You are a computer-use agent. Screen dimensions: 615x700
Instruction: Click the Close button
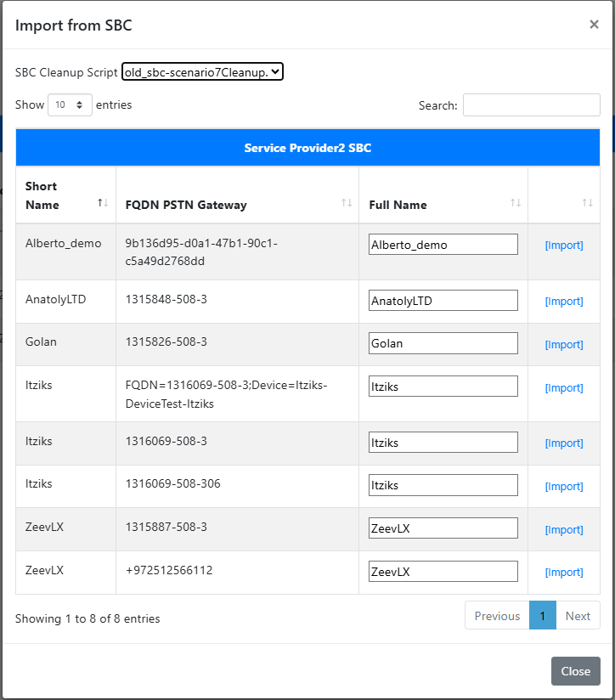[x=576, y=671]
